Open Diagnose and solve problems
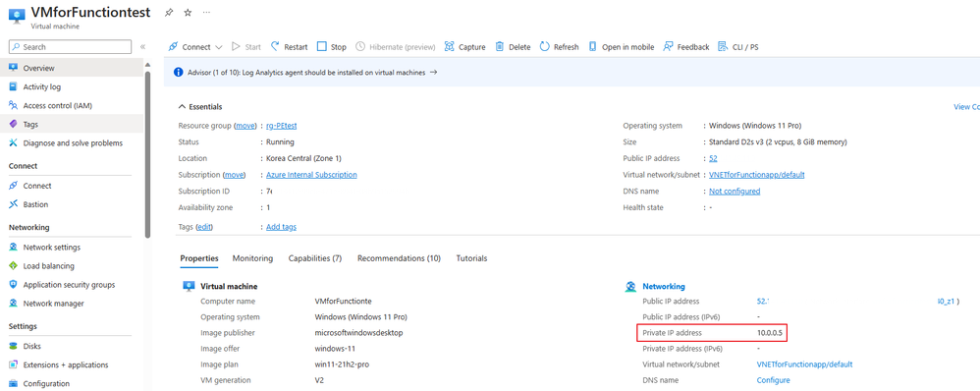980x391 pixels. [73, 143]
